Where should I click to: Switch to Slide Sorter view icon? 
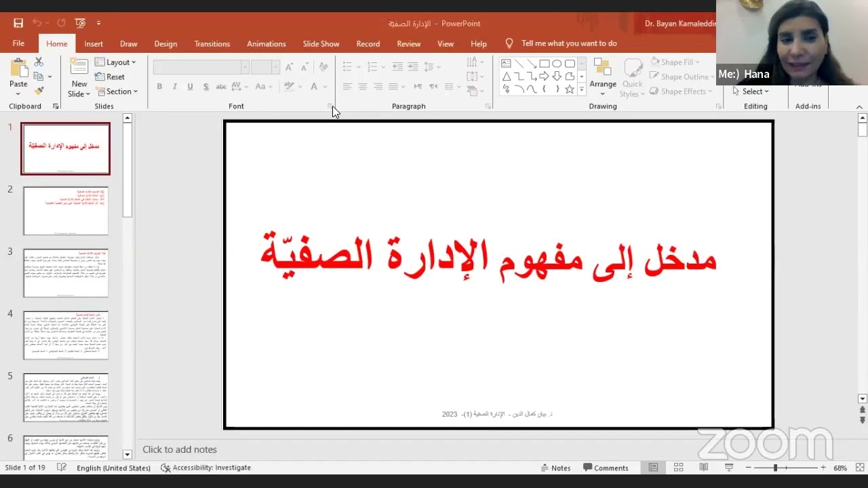click(678, 468)
